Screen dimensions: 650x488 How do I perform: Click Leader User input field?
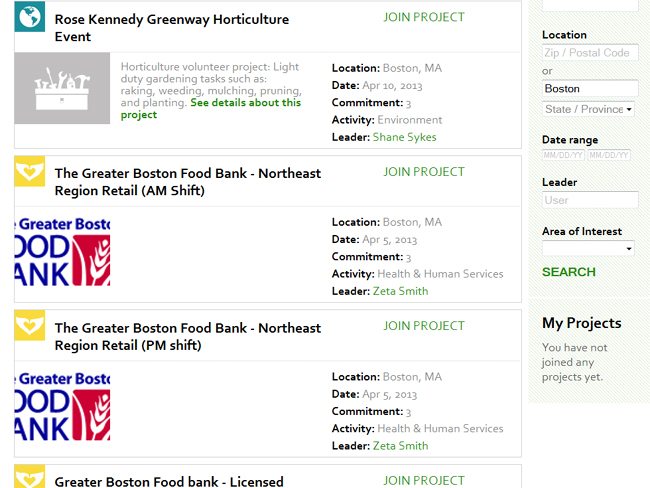(590, 200)
